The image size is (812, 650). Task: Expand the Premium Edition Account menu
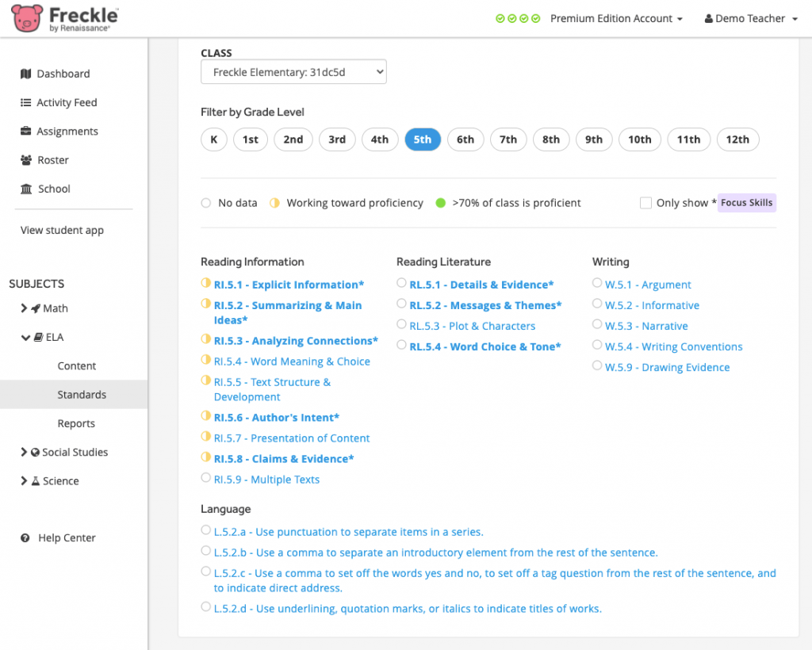pyautogui.click(x=616, y=18)
